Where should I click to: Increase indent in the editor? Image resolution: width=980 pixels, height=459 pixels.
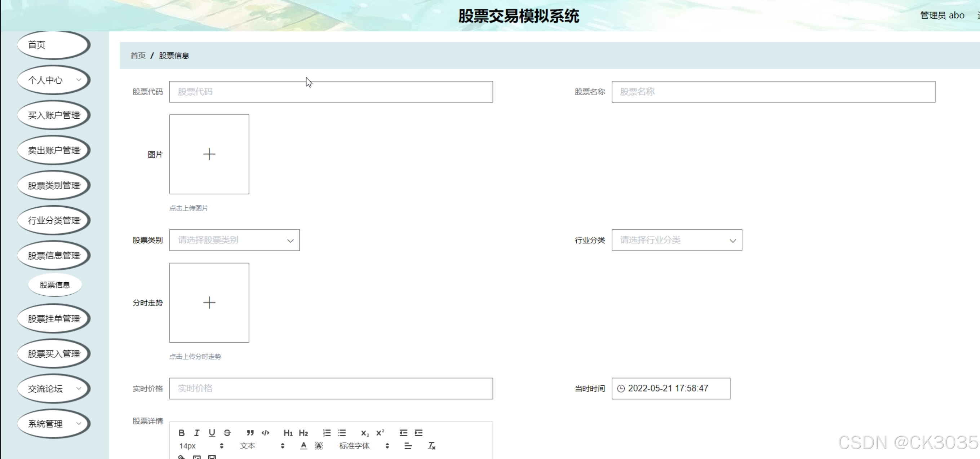pos(418,433)
